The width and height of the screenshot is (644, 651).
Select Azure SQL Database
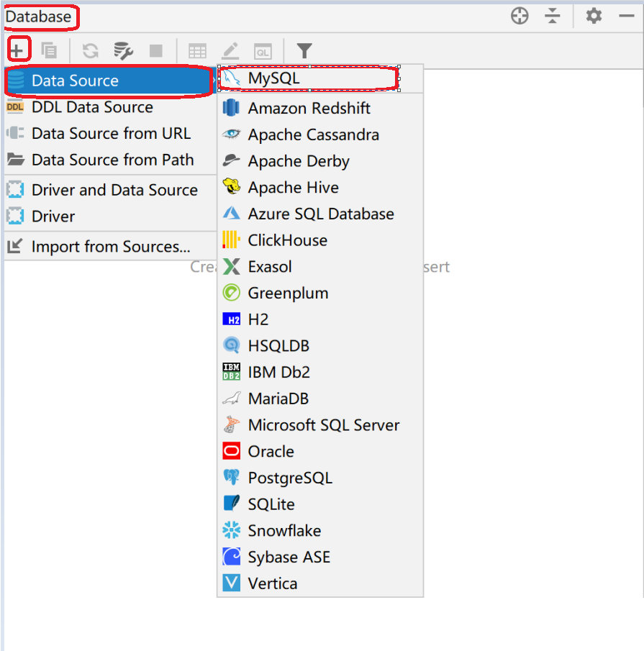320,214
